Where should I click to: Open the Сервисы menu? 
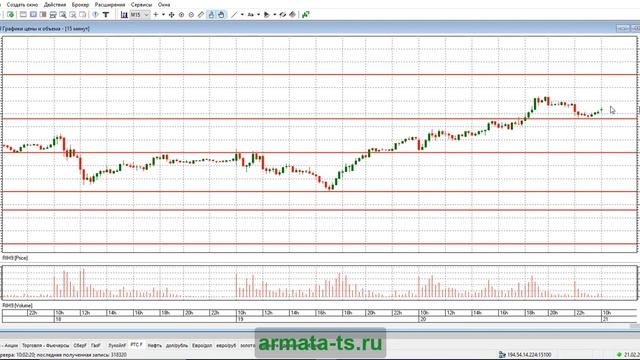tap(141, 4)
